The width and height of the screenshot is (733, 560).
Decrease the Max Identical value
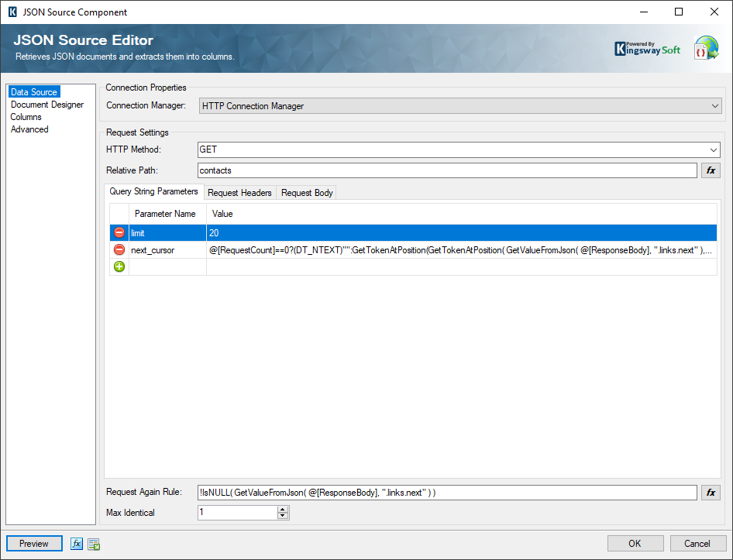[283, 516]
